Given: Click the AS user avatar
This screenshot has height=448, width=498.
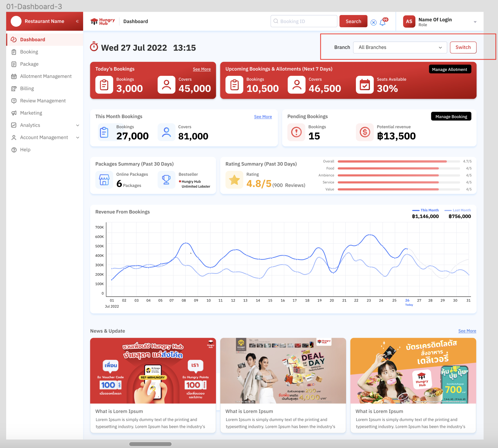Looking at the screenshot, I should click(409, 21).
